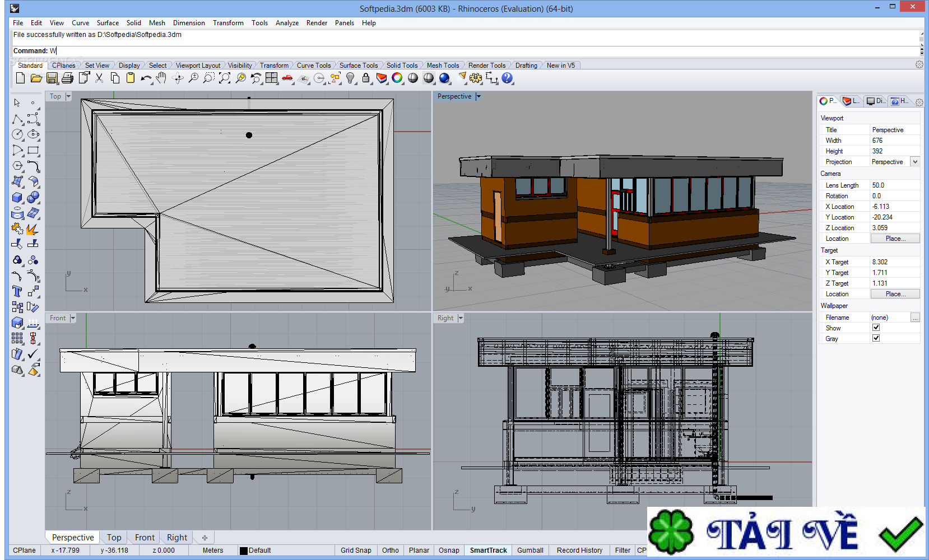The height and width of the screenshot is (560, 929).
Task: Select the Text tool icon
Action: click(x=17, y=291)
